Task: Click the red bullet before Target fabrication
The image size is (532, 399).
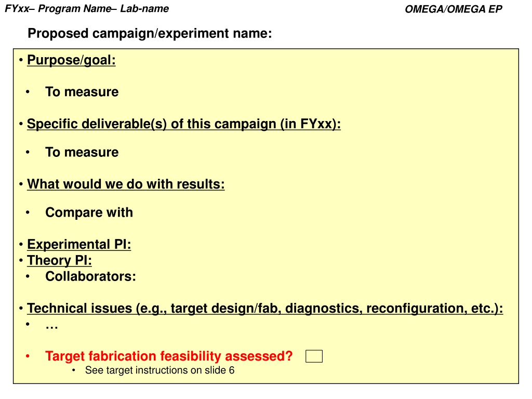Action: (x=28, y=356)
